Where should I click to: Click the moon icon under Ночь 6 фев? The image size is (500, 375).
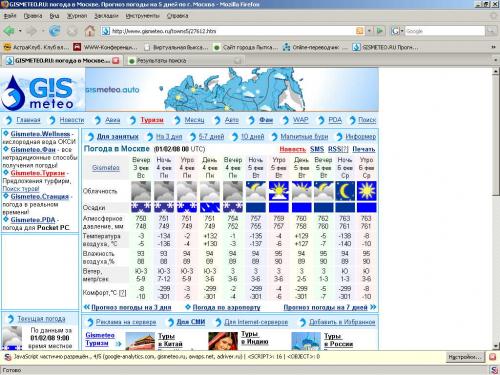pyautogui.click(x=345, y=191)
